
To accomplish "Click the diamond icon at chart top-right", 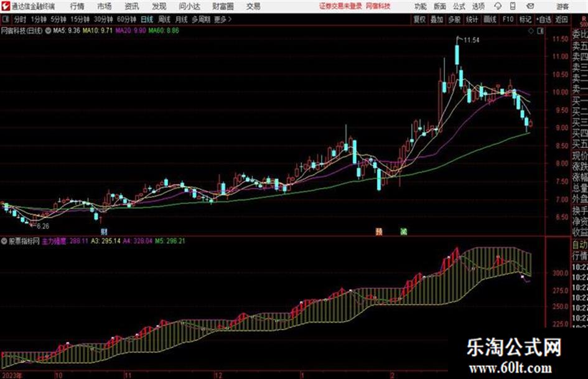I will pos(531,31).
